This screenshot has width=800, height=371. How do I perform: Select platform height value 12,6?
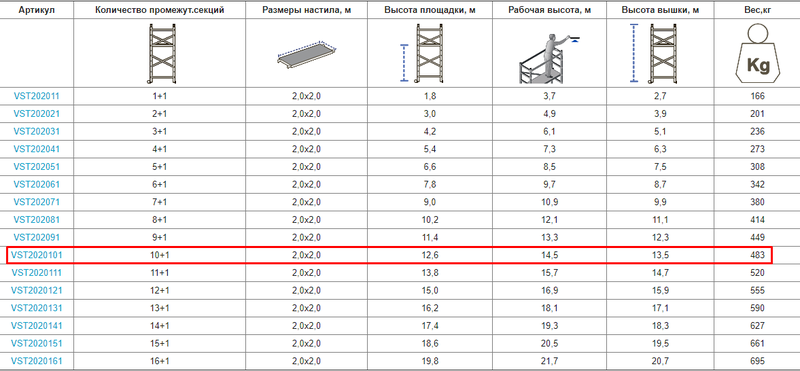click(x=430, y=255)
